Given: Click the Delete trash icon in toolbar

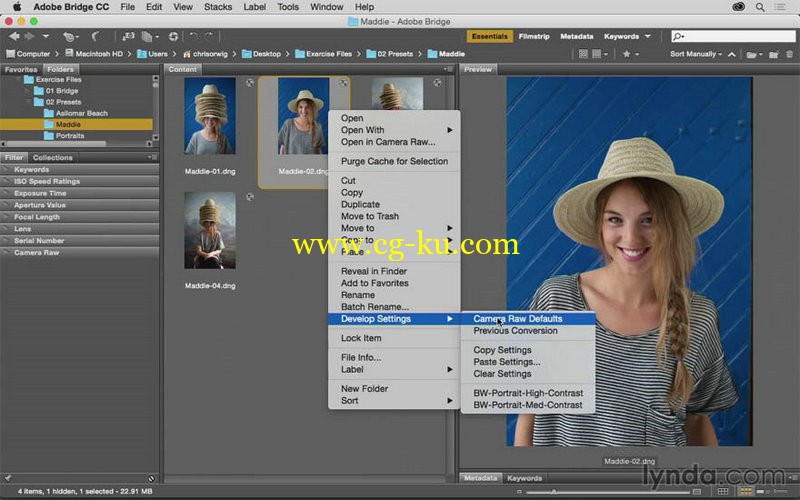Looking at the screenshot, I should coord(789,54).
